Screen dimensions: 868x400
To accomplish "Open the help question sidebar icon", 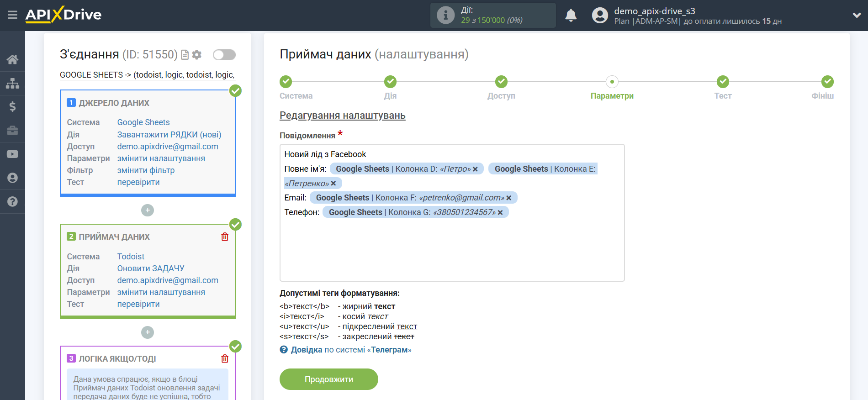I will 12,201.
